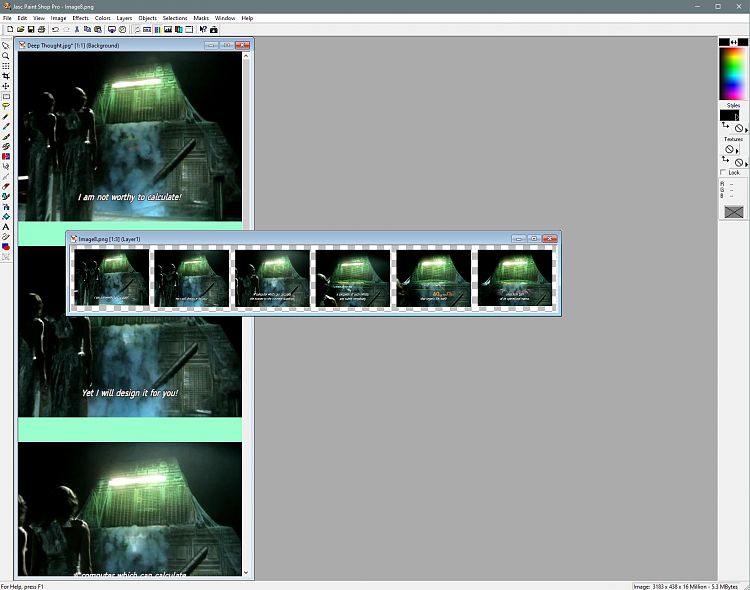The image size is (750, 590).
Task: Click the first frame in Image8.png strip
Action: tap(111, 278)
